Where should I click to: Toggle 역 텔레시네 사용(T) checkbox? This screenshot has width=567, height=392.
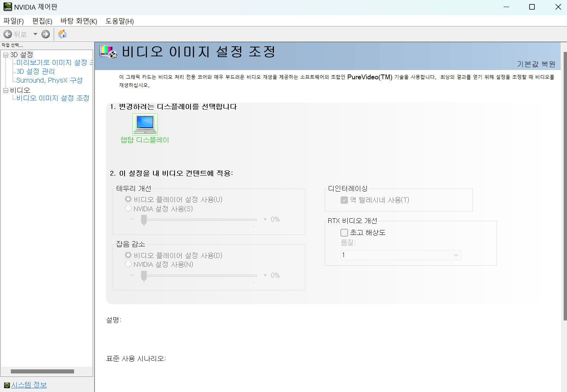pyautogui.click(x=344, y=200)
